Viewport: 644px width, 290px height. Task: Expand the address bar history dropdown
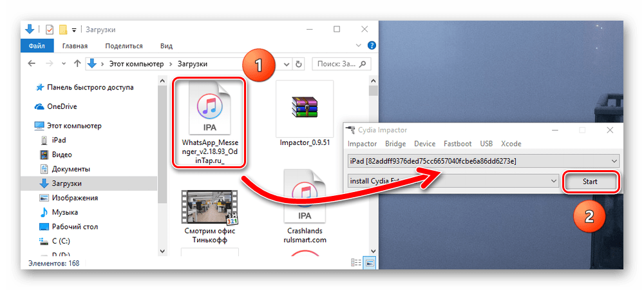tap(287, 64)
